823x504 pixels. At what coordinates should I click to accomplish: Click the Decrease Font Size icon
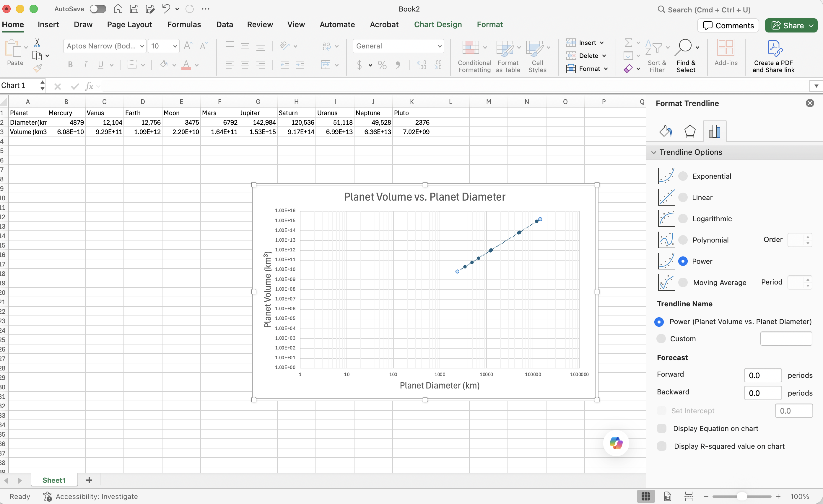[204, 46]
